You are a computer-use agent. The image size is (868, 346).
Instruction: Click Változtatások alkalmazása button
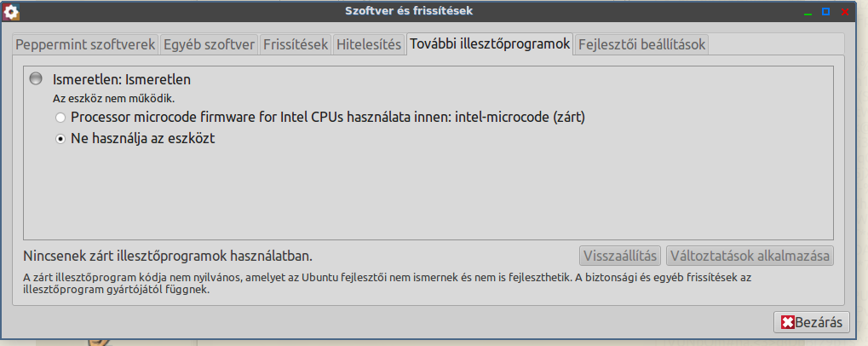point(750,257)
